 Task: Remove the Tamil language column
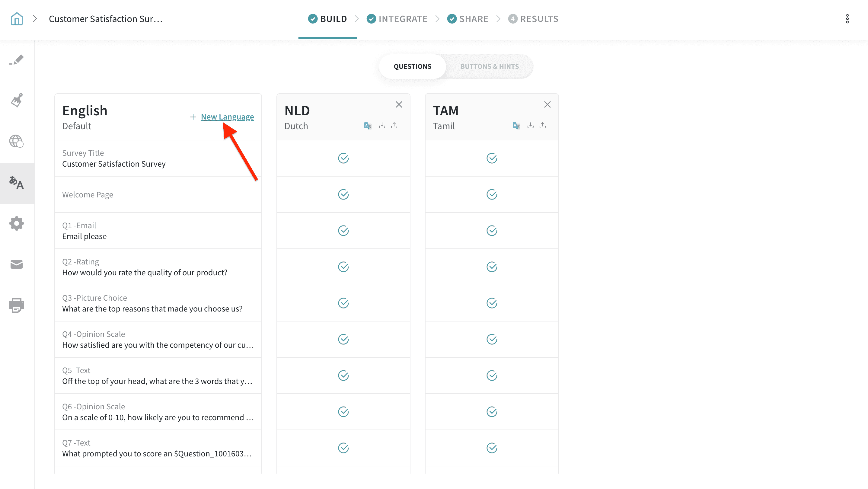[x=547, y=104]
